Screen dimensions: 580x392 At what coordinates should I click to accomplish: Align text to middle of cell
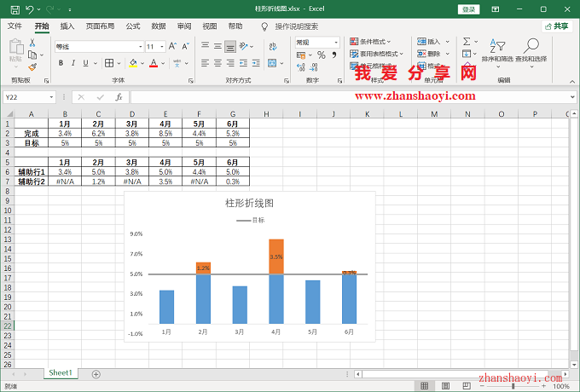point(217,46)
